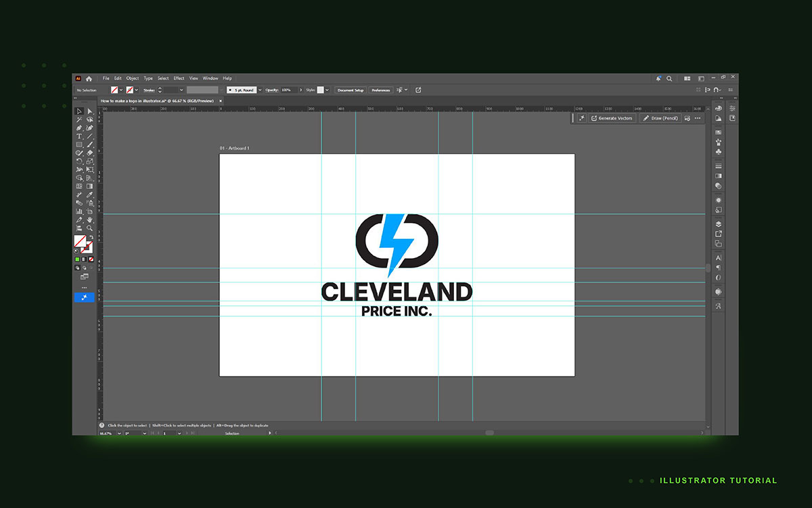This screenshot has height=508, width=812.
Task: Select the Line Segment tool
Action: [90, 136]
